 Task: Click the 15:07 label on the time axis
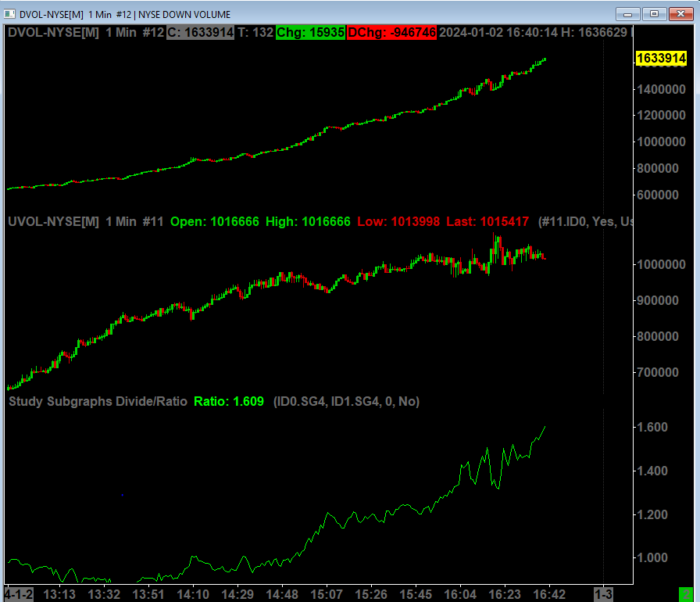click(326, 595)
